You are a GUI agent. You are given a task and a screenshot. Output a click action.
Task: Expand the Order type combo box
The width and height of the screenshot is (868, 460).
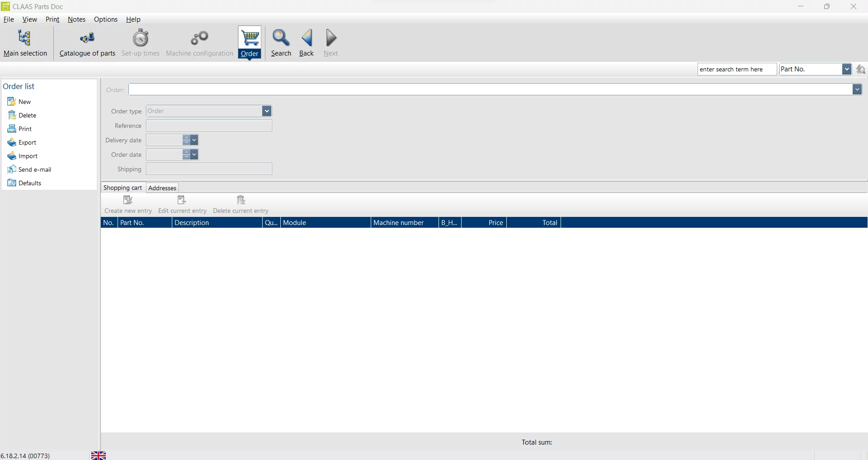click(267, 111)
